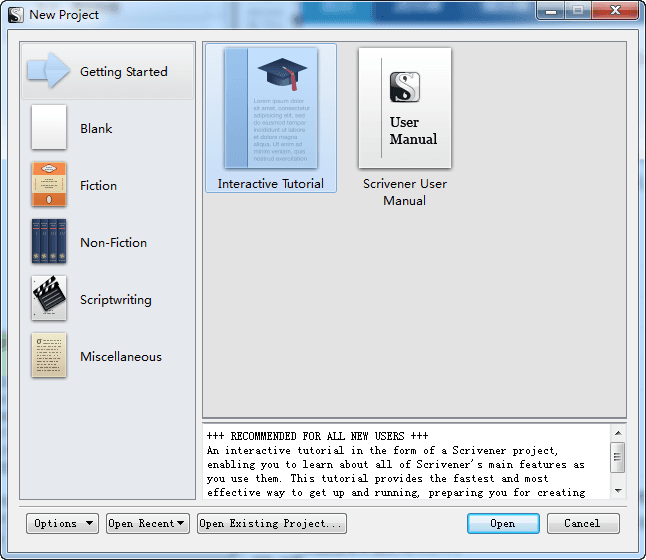The width and height of the screenshot is (646, 560).
Task: Switch to the Fiction category label
Action: pyautogui.click(x=99, y=186)
